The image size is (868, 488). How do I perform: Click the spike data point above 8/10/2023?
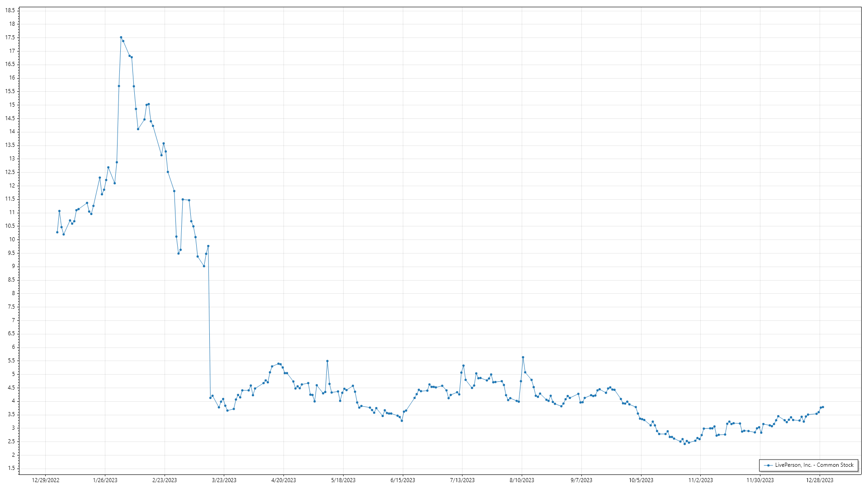click(523, 357)
